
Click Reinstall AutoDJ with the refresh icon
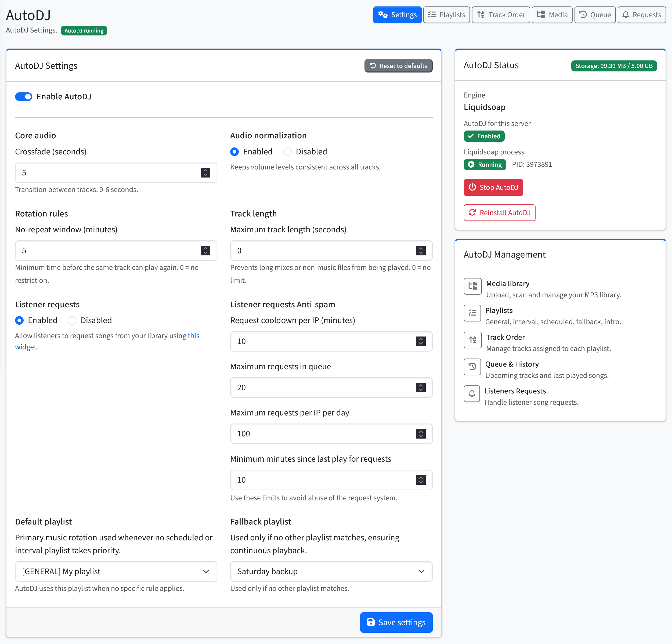[499, 213]
